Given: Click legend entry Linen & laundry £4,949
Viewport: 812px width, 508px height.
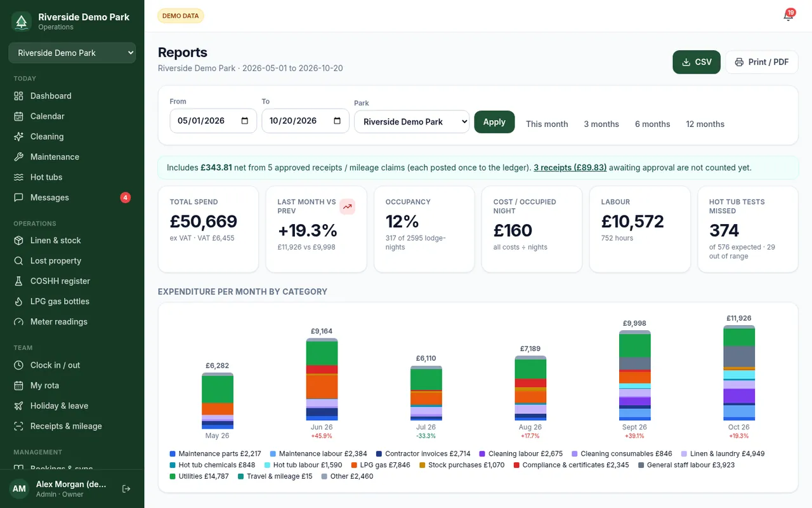Looking at the screenshot, I should point(723,453).
